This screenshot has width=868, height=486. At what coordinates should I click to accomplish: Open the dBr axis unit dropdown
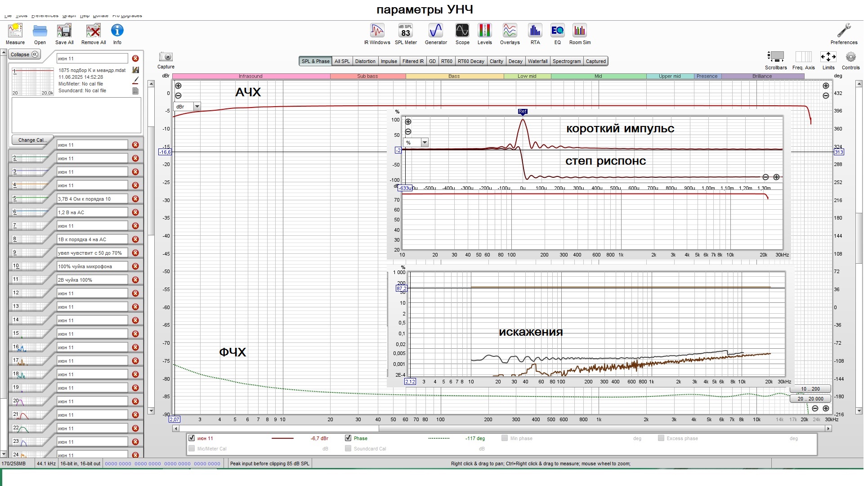click(x=197, y=107)
